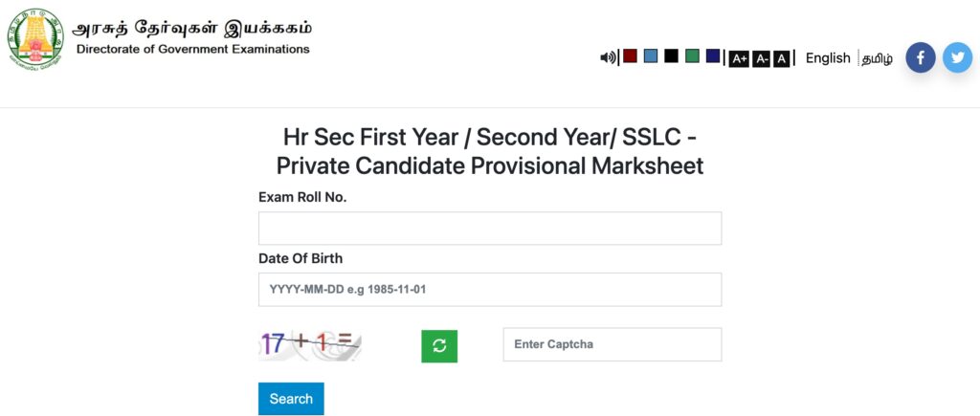Focus the Date Of Birth field
Viewport: 980px width, 416px height.
(x=490, y=289)
